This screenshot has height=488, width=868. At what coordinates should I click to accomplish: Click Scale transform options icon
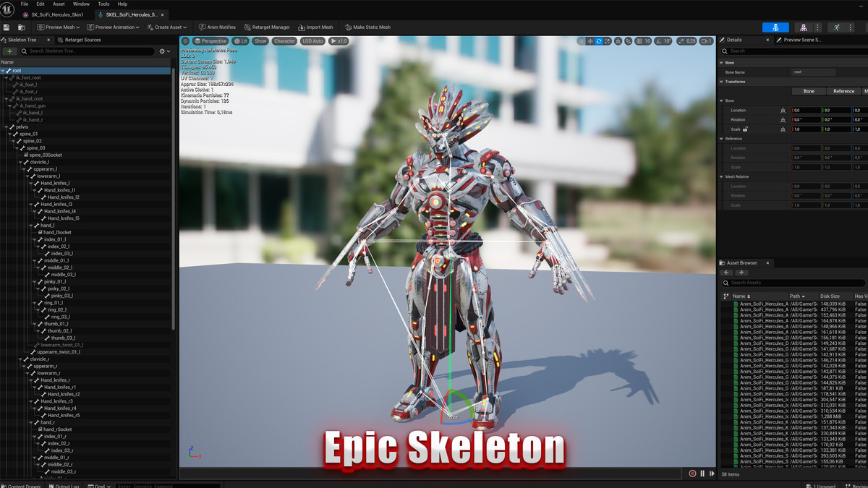point(783,129)
